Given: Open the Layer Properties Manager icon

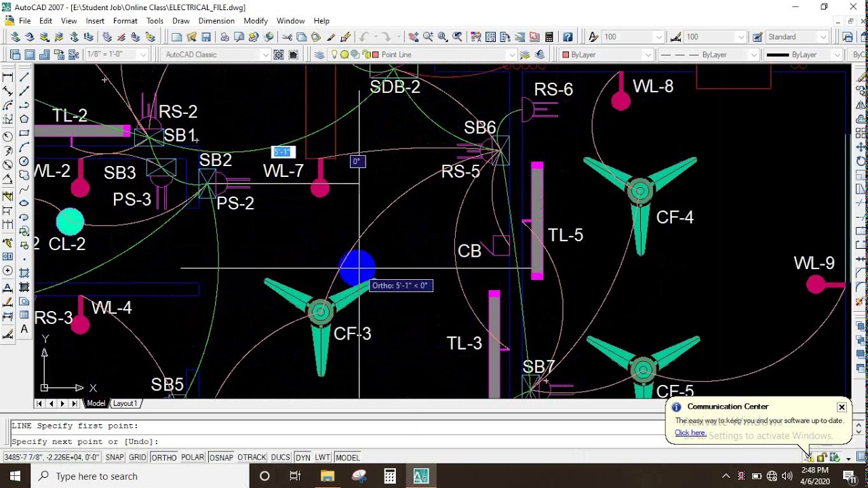Looking at the screenshot, I should coord(319,55).
